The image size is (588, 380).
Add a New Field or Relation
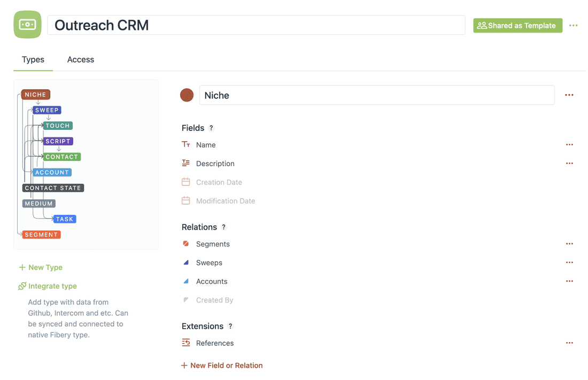pos(222,366)
